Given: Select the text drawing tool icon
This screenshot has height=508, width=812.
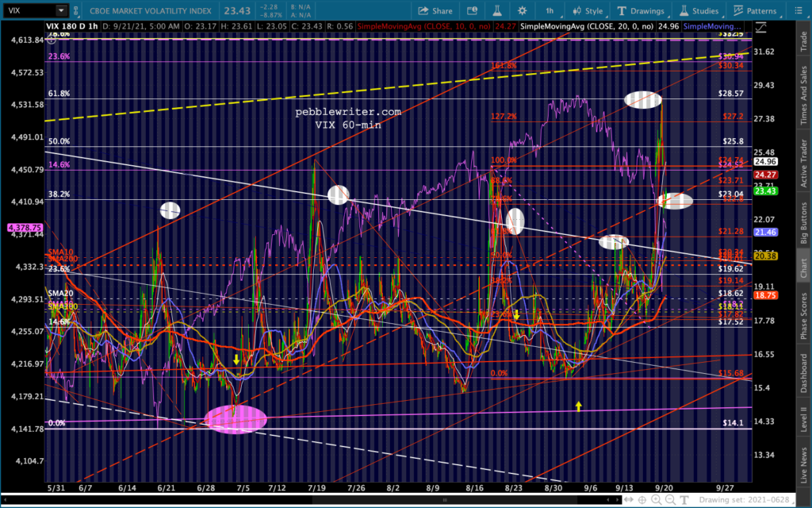Looking at the screenshot, I should 684,499.
